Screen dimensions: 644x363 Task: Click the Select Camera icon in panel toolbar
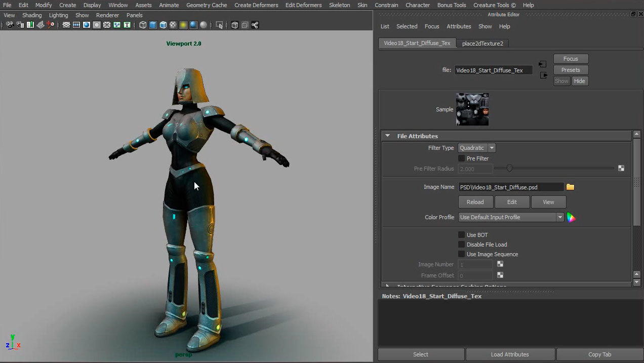click(10, 25)
